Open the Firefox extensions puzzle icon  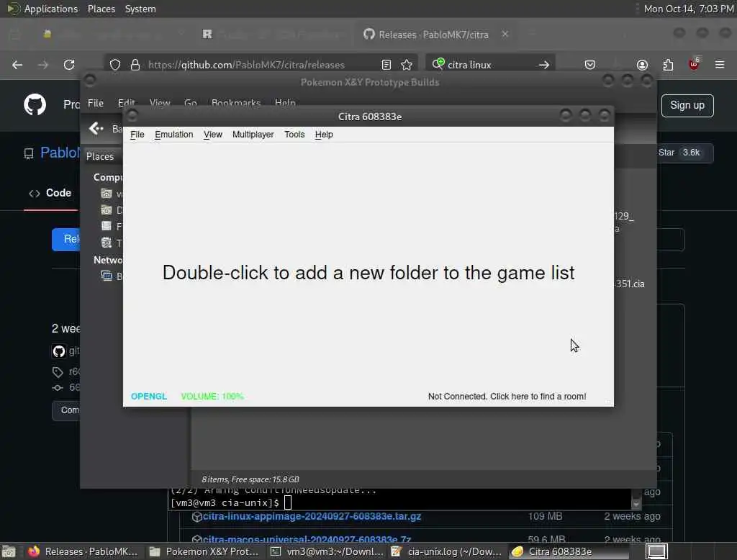(668, 65)
